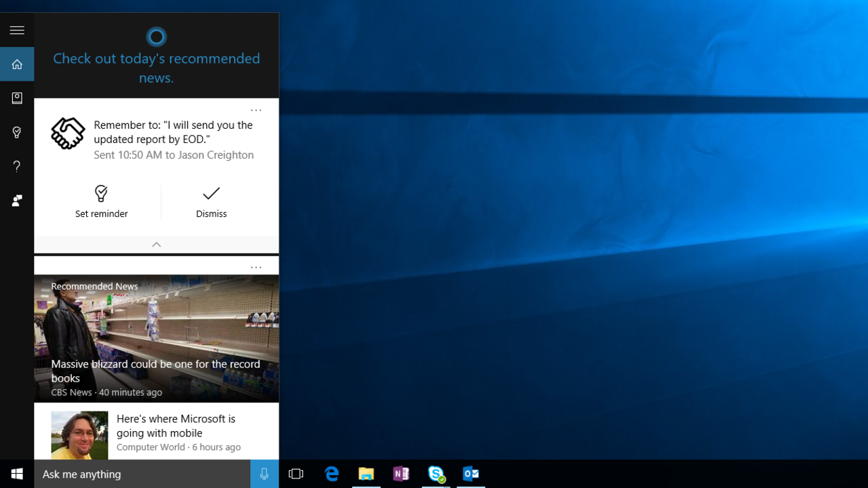The width and height of the screenshot is (868, 488).
Task: Click the Computer World article thumbnail
Action: 79,434
